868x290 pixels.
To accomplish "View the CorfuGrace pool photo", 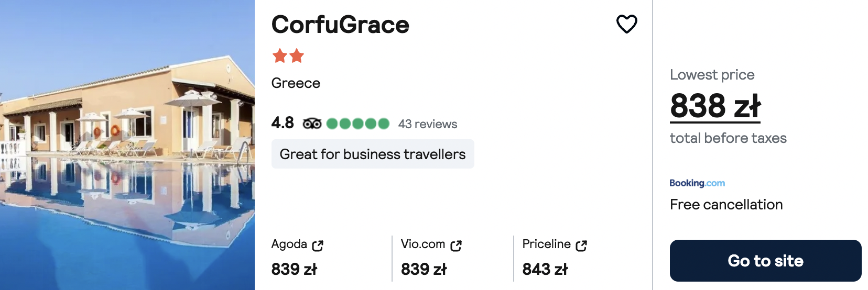I will point(127,145).
